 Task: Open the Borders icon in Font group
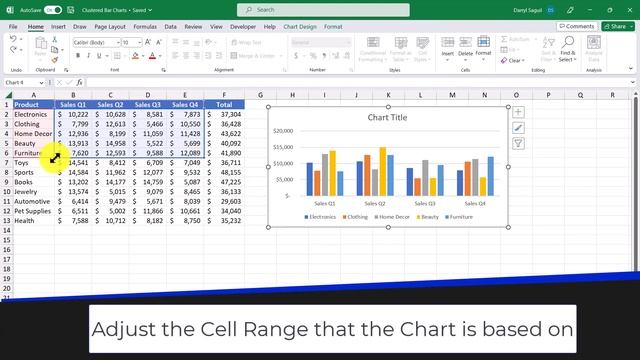pos(117,56)
